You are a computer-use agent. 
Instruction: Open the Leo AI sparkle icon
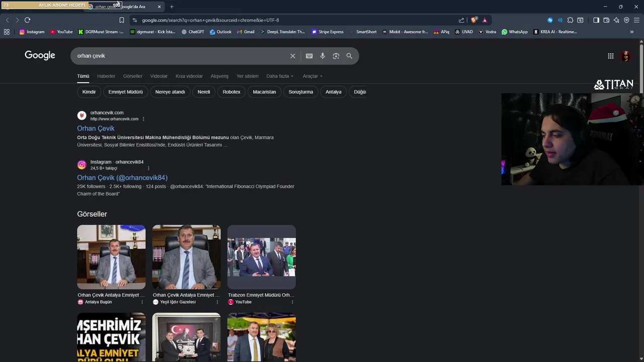[616, 20]
